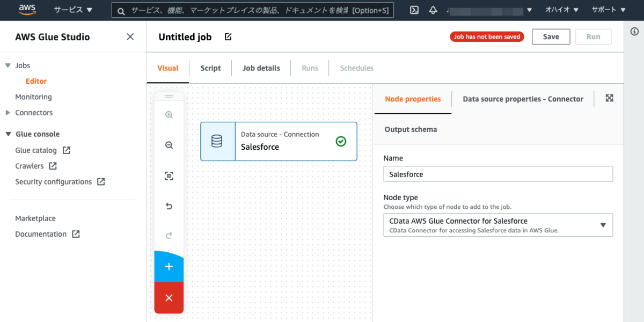Viewport: 644px width, 322px height.
Task: Expand the Connectors section
Action: tap(8, 113)
